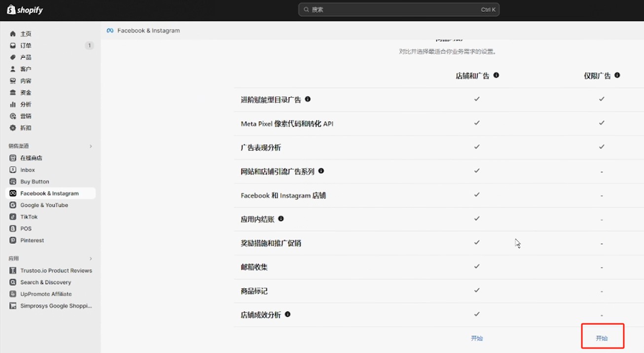Click the content icon beside 内容
644x353 pixels.
pyautogui.click(x=13, y=81)
